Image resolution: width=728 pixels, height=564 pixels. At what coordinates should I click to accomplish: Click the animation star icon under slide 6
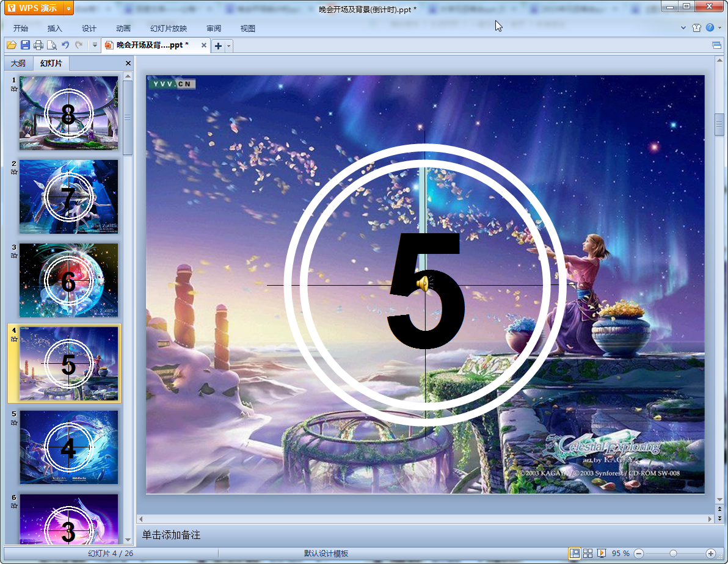pyautogui.click(x=14, y=505)
